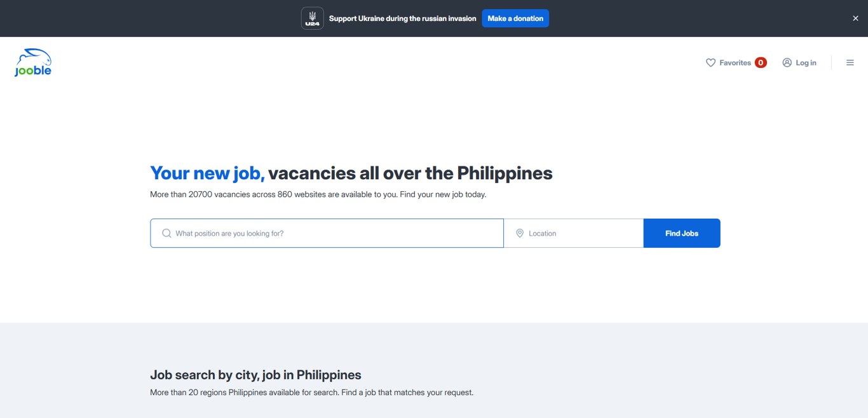Close the Ukraine support banner
868x418 pixels.
(x=855, y=18)
